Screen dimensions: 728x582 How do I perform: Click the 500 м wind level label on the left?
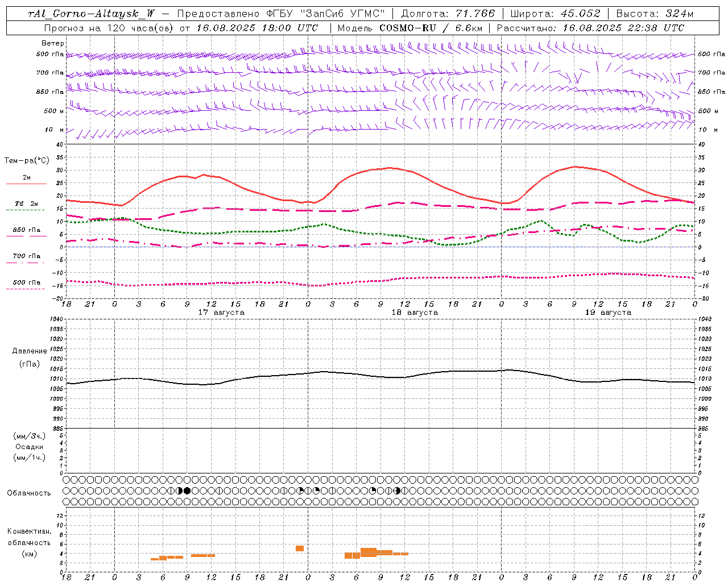[x=53, y=111]
